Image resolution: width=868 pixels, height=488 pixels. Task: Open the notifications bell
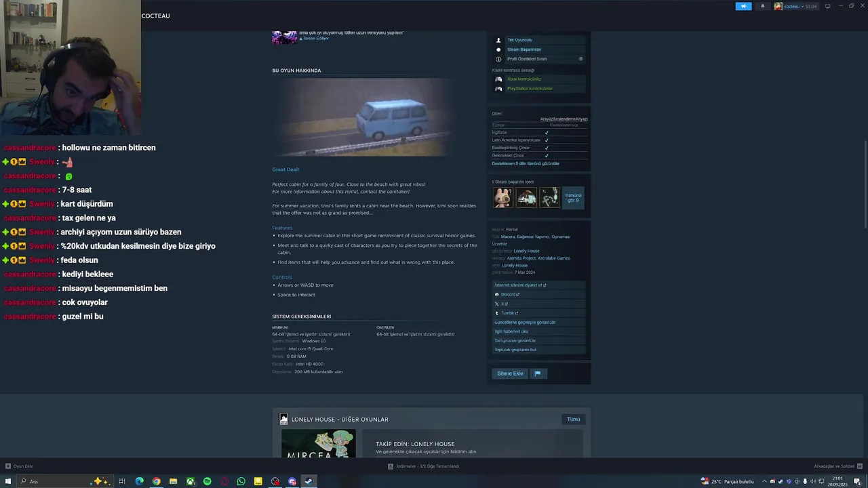coord(762,6)
